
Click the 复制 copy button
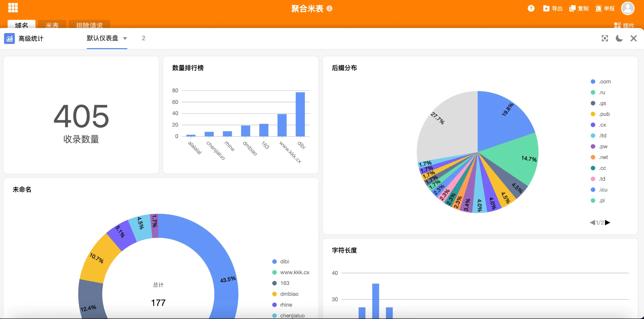579,9
